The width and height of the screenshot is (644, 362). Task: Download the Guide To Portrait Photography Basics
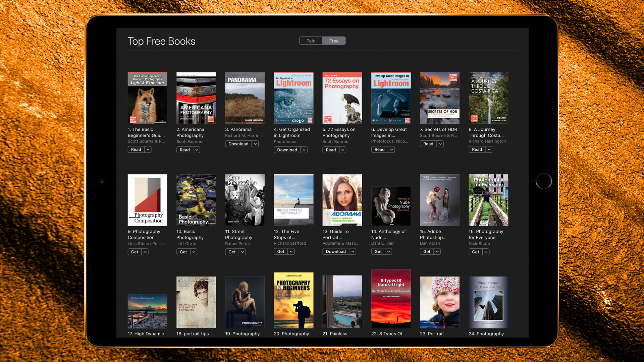pyautogui.click(x=335, y=251)
